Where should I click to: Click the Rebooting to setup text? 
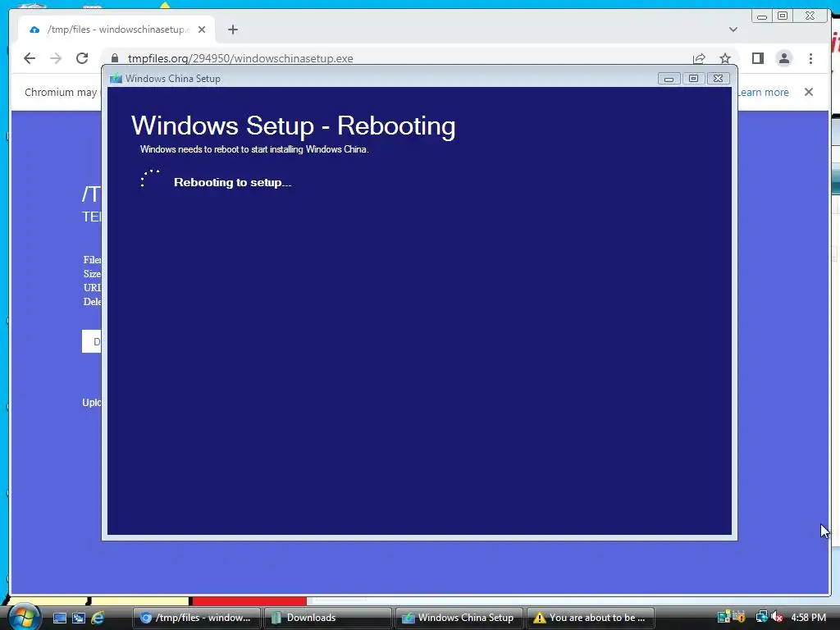click(x=232, y=183)
